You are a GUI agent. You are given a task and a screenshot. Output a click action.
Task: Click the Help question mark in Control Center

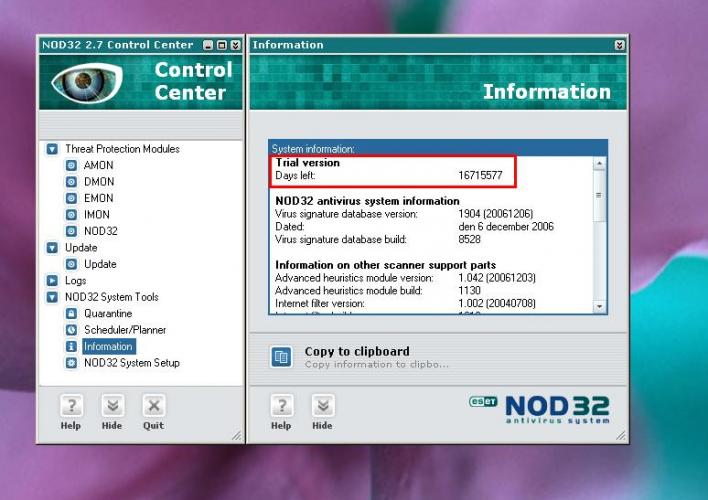[71, 406]
